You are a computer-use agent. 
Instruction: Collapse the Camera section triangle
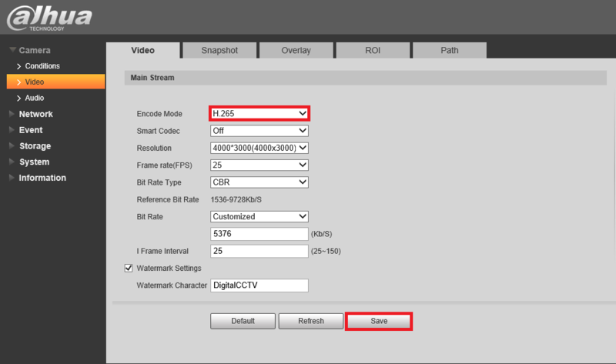click(12, 50)
